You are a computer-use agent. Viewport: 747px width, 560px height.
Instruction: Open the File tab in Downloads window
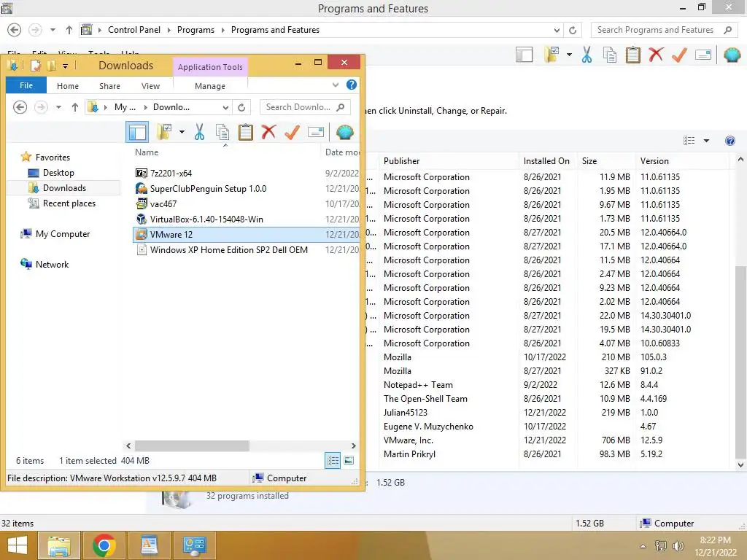coord(26,85)
